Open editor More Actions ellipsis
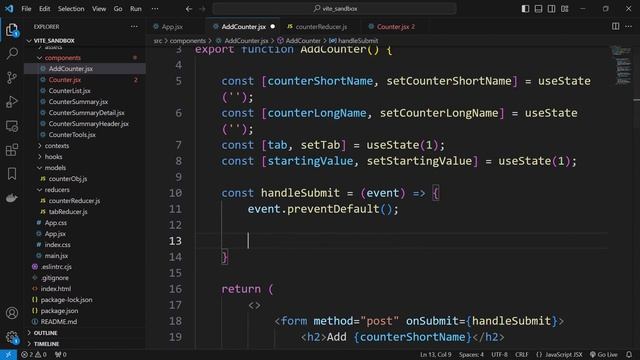Viewport: 640px width, 360px height. click(x=629, y=27)
